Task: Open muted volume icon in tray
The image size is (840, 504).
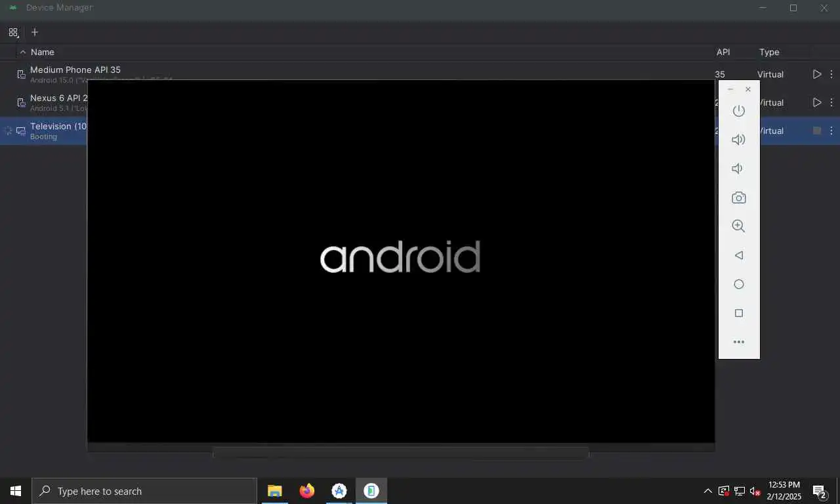Action: (x=755, y=491)
